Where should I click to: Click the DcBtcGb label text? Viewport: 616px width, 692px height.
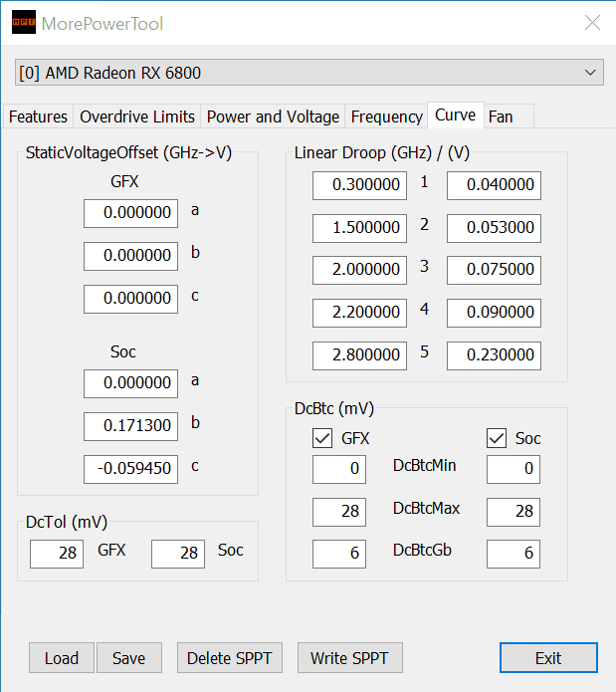(422, 551)
